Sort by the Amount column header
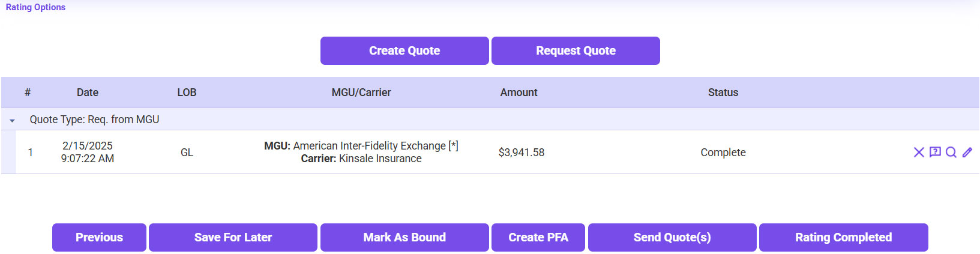The image size is (980, 254). 519,92
